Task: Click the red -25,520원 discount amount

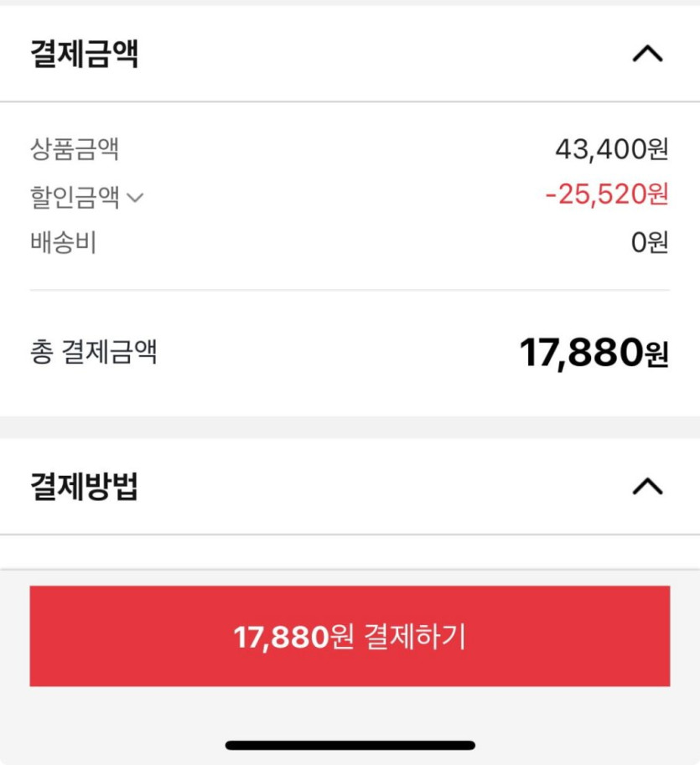Action: pos(606,195)
